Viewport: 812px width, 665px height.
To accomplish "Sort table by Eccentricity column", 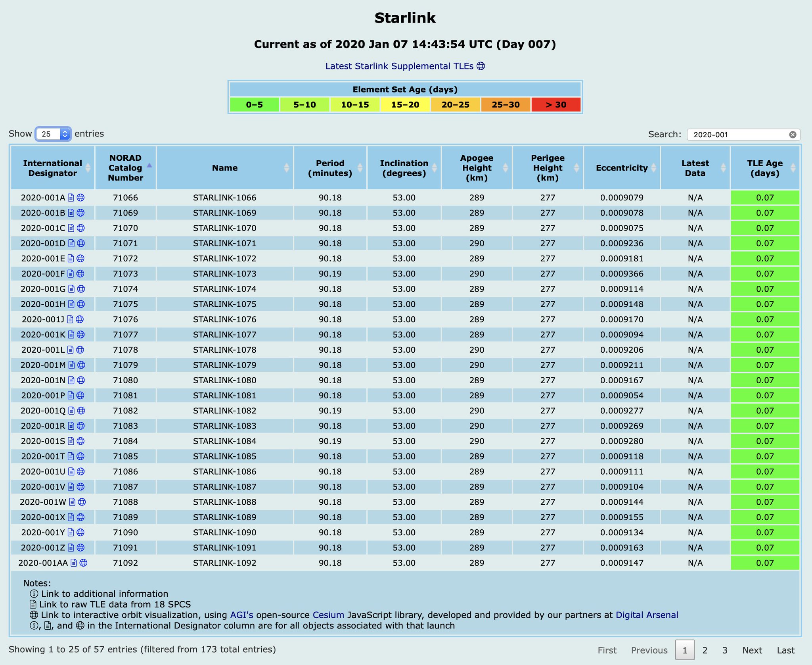I will click(x=621, y=168).
